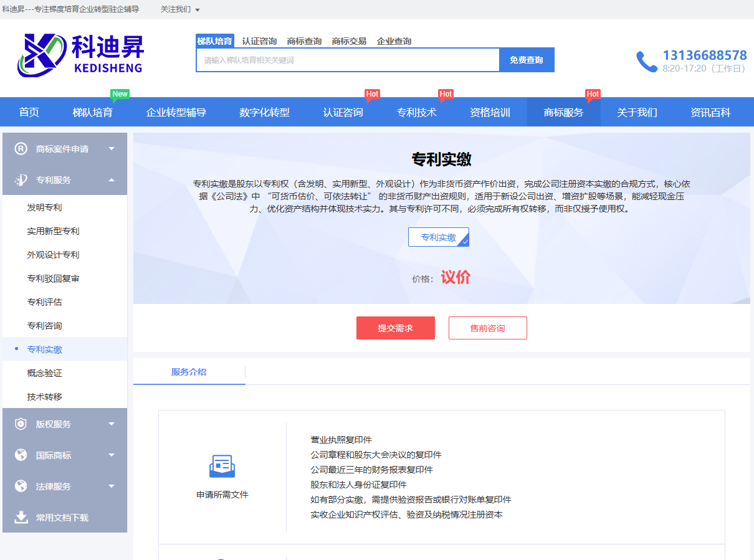Viewport: 754px width, 560px height.
Task: Click the legal services globe icon
Action: (21, 486)
